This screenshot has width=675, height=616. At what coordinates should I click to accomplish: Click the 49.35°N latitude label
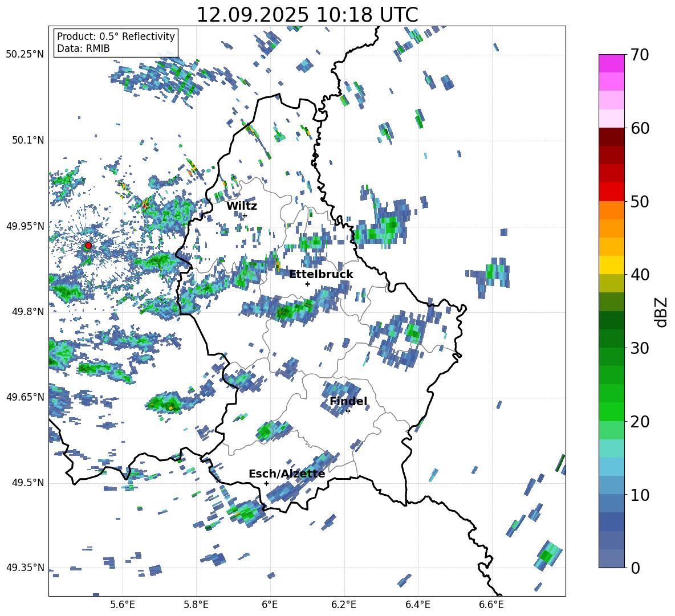click(x=25, y=568)
